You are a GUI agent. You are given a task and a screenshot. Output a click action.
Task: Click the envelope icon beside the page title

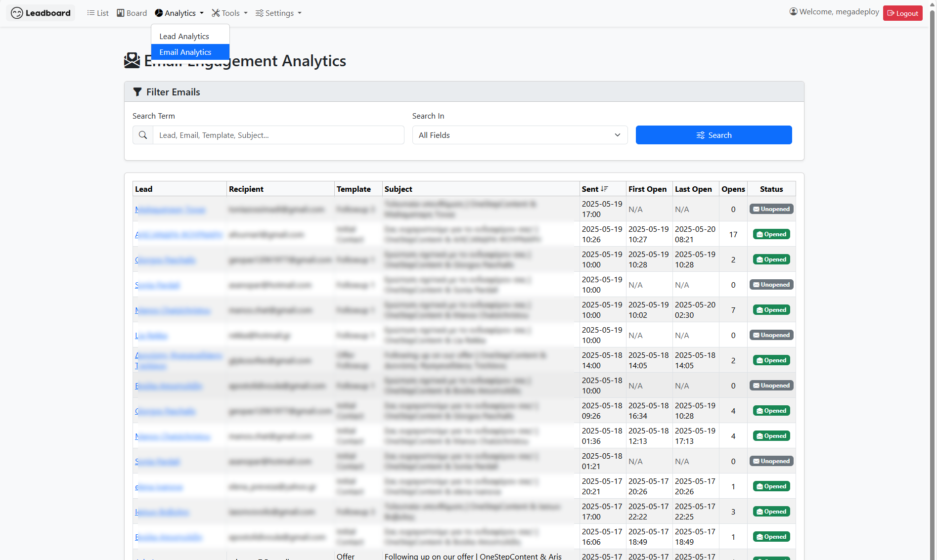(x=132, y=61)
